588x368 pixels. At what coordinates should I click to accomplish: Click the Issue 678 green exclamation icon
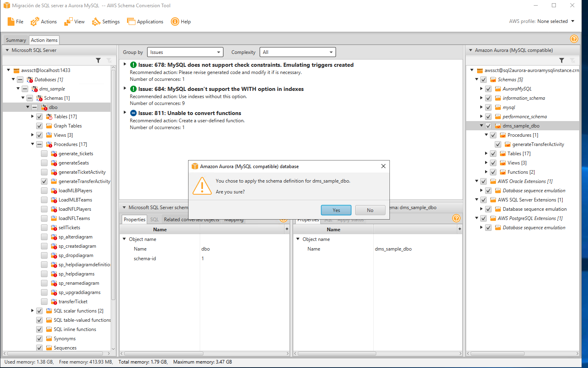(133, 65)
